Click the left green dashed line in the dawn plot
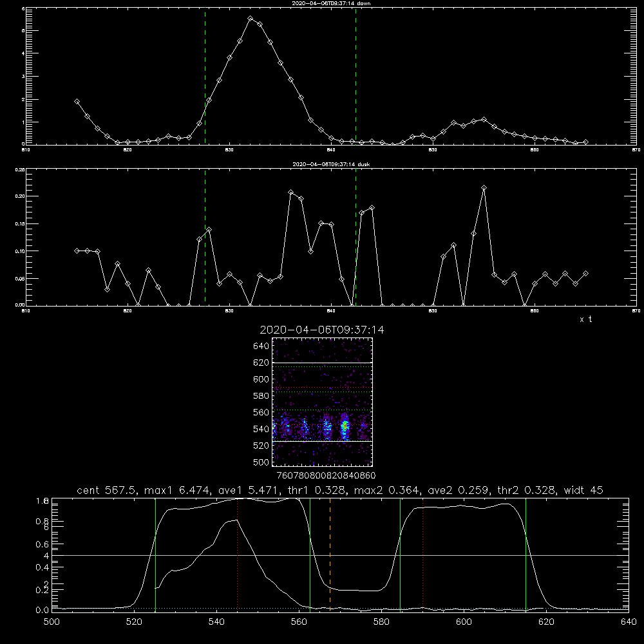The width and height of the screenshot is (644, 644). [x=205, y=76]
